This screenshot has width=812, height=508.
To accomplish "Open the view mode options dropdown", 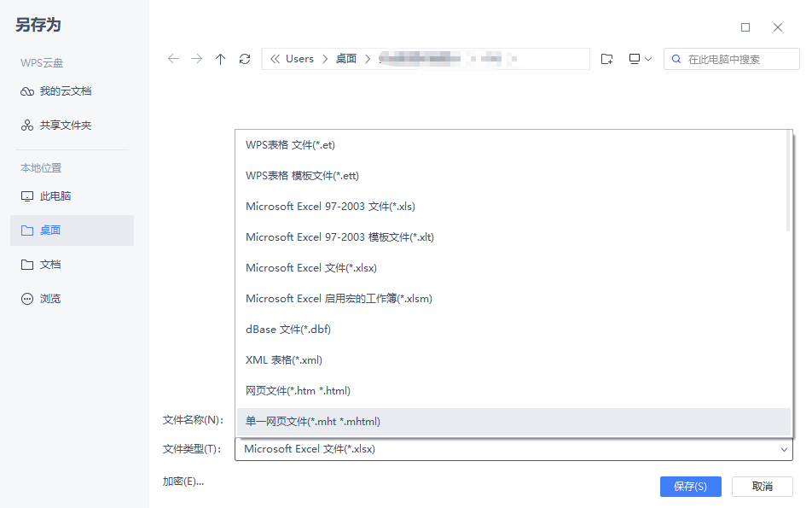I will tap(640, 59).
